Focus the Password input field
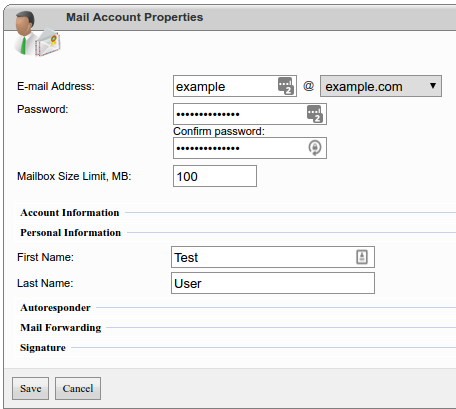 click(x=250, y=114)
